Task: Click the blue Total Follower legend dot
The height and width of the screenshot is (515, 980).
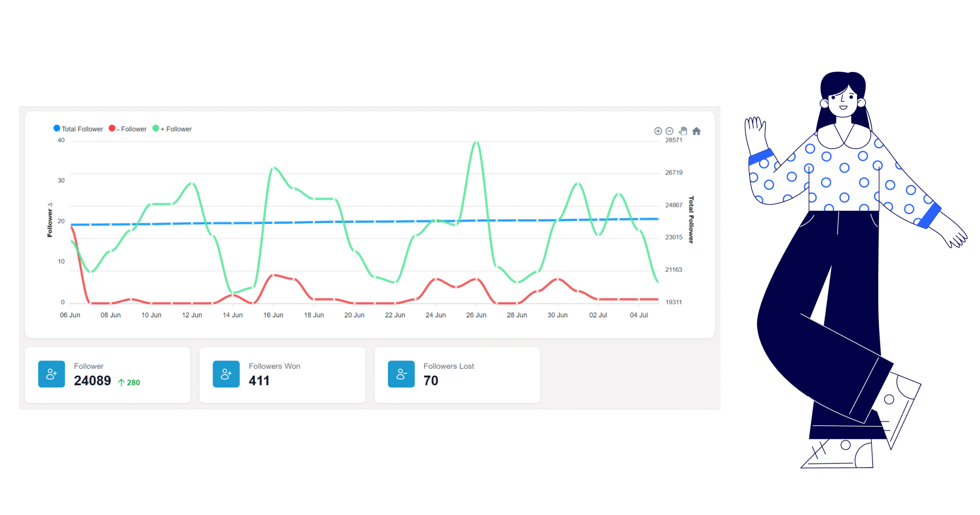Action: click(56, 128)
